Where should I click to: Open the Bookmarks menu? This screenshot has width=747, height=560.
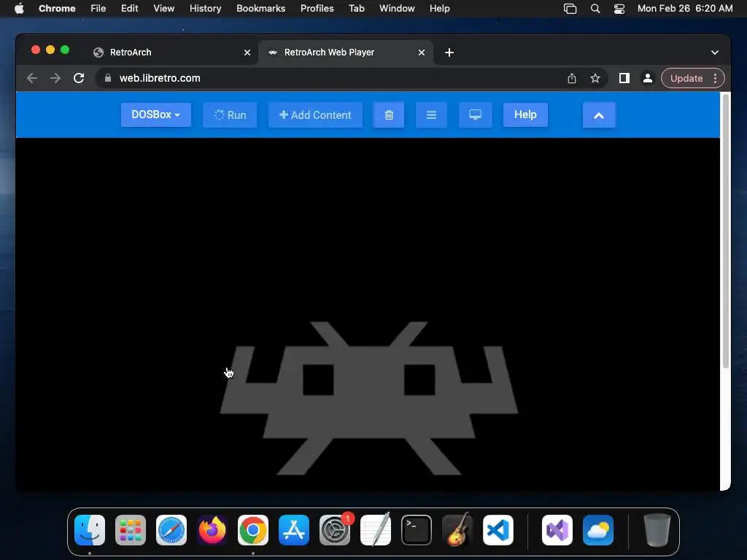(261, 9)
